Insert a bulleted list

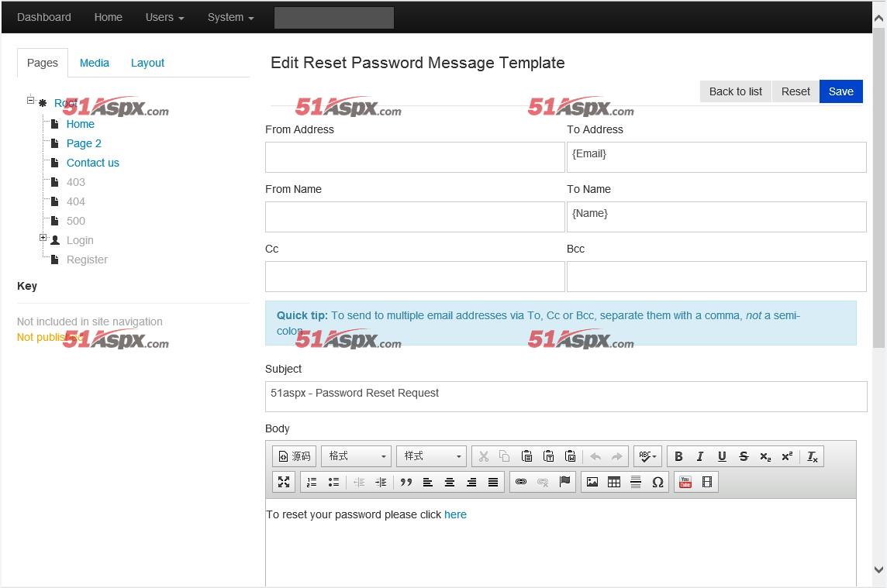[x=333, y=483]
